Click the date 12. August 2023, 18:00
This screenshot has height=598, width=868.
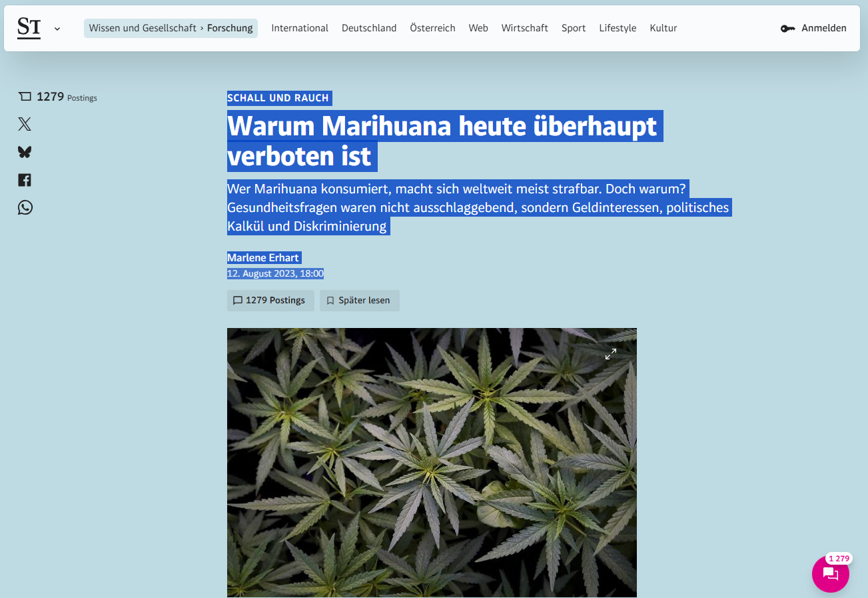275,273
